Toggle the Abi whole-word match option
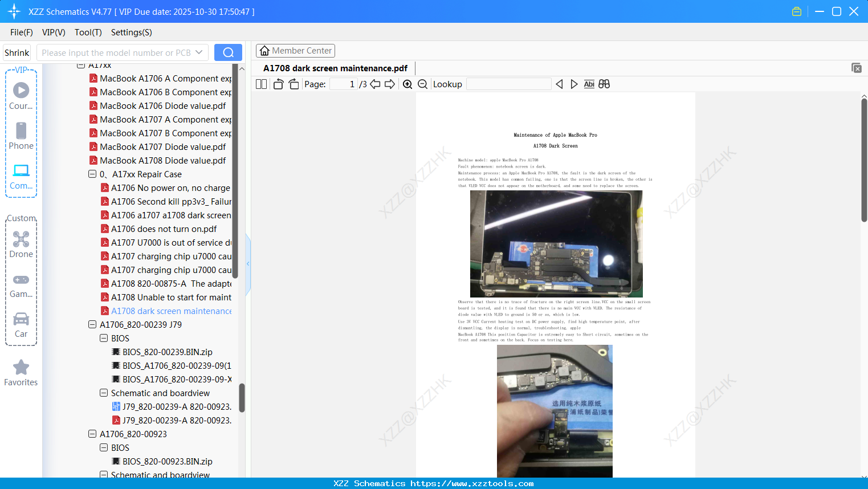This screenshot has width=868, height=489. [x=589, y=84]
